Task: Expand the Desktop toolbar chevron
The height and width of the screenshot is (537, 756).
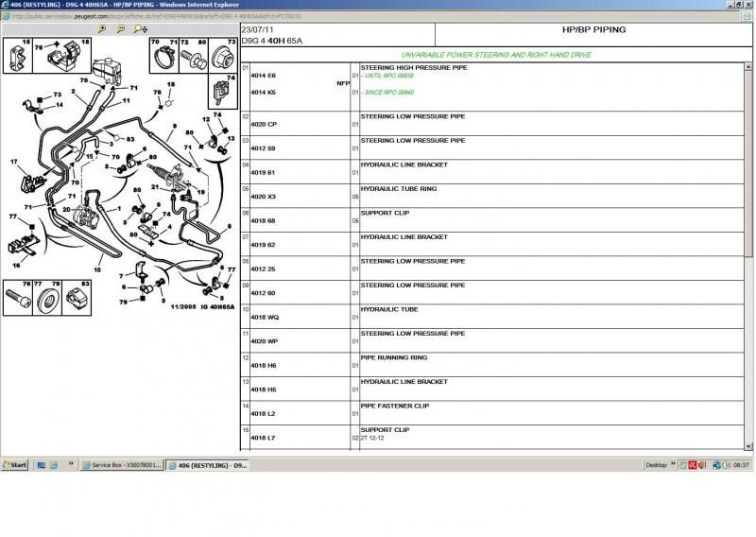Action: pyautogui.click(x=673, y=463)
